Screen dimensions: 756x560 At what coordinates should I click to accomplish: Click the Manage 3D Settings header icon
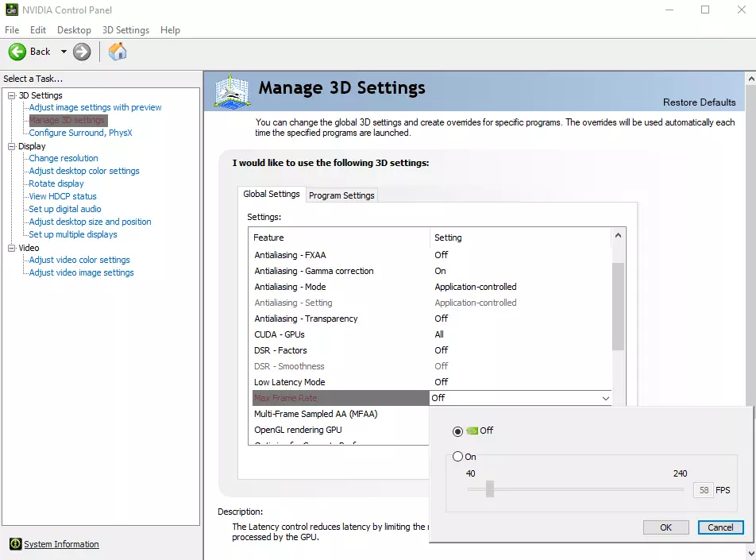(233, 91)
